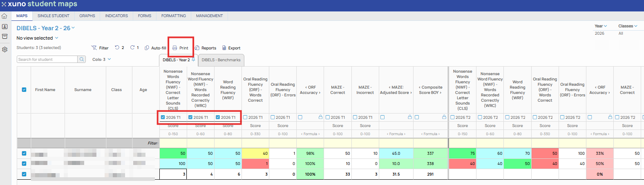
Task: Uncheck the first student row checkbox
Action: (x=24, y=154)
